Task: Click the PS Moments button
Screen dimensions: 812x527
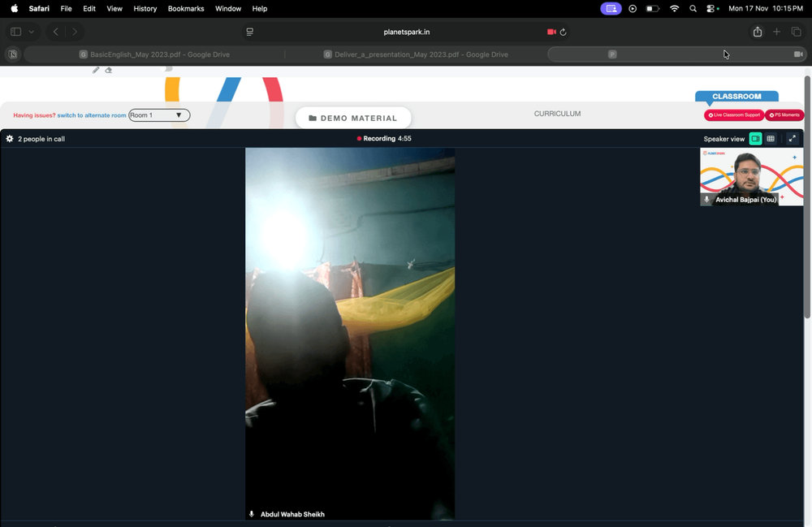Action: coord(784,115)
